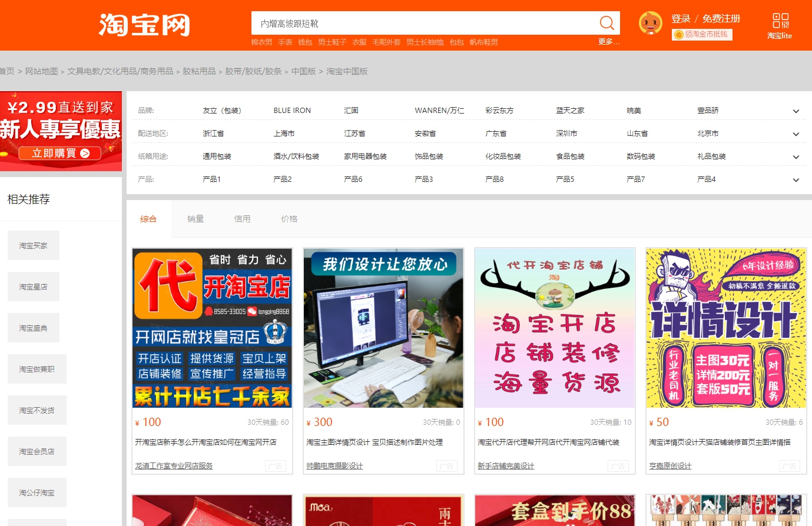This screenshot has width=812, height=526.
Task: Click the 立即購買 arrow button on banner
Action: pyautogui.click(x=61, y=153)
